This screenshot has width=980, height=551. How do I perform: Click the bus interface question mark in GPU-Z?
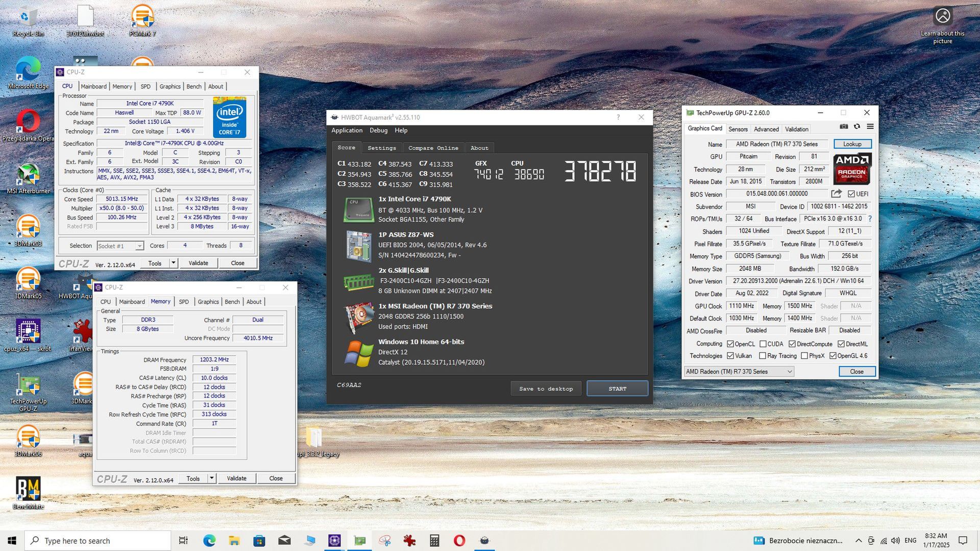[870, 219]
